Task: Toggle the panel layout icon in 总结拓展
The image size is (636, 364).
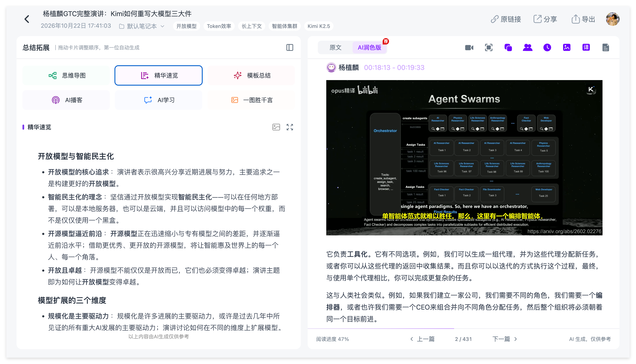Action: pos(290,47)
